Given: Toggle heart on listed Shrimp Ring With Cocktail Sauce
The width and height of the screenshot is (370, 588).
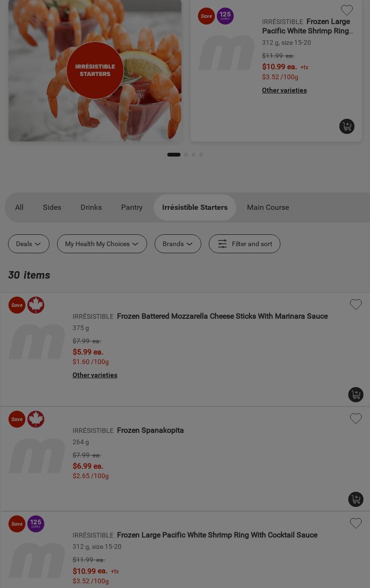Looking at the screenshot, I should [x=356, y=523].
